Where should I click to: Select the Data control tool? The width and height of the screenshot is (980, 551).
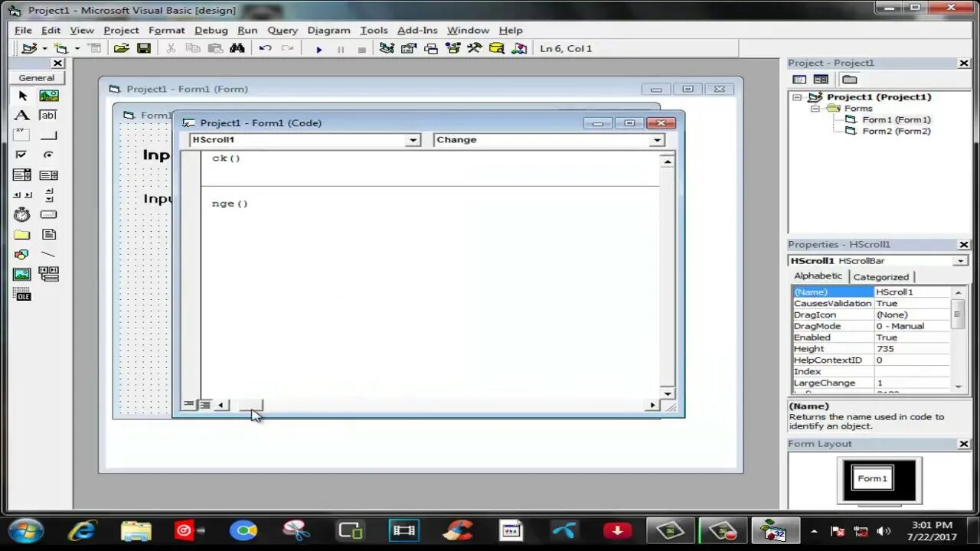(x=49, y=275)
